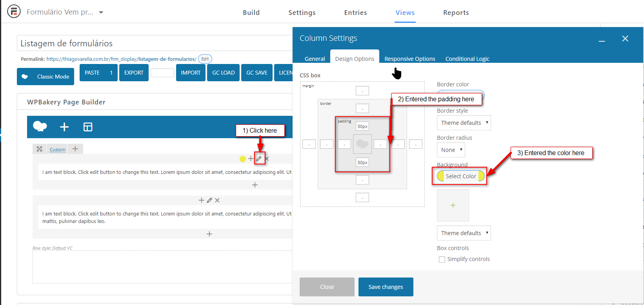This screenshot has width=644, height=305.
Task: Edit the second column with the pencil icon
Action: pos(209,200)
